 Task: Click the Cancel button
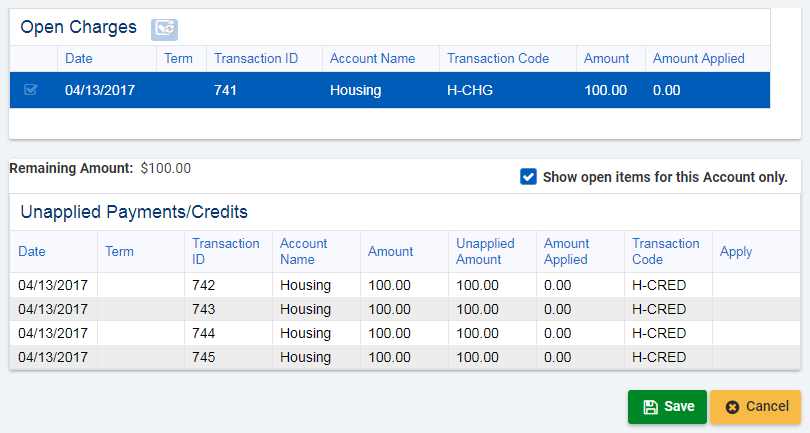[755, 407]
